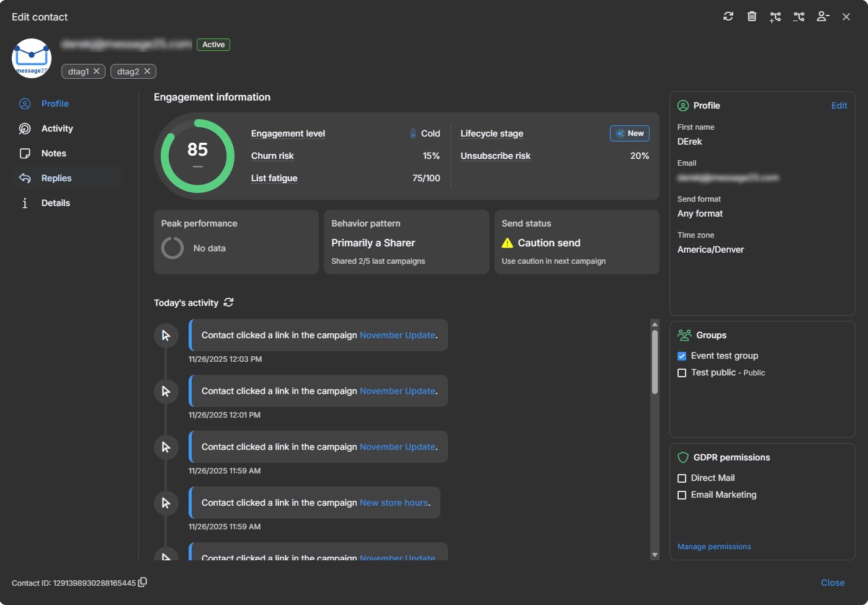Open the Activity section in the sidebar
The image size is (868, 605).
[x=56, y=128]
